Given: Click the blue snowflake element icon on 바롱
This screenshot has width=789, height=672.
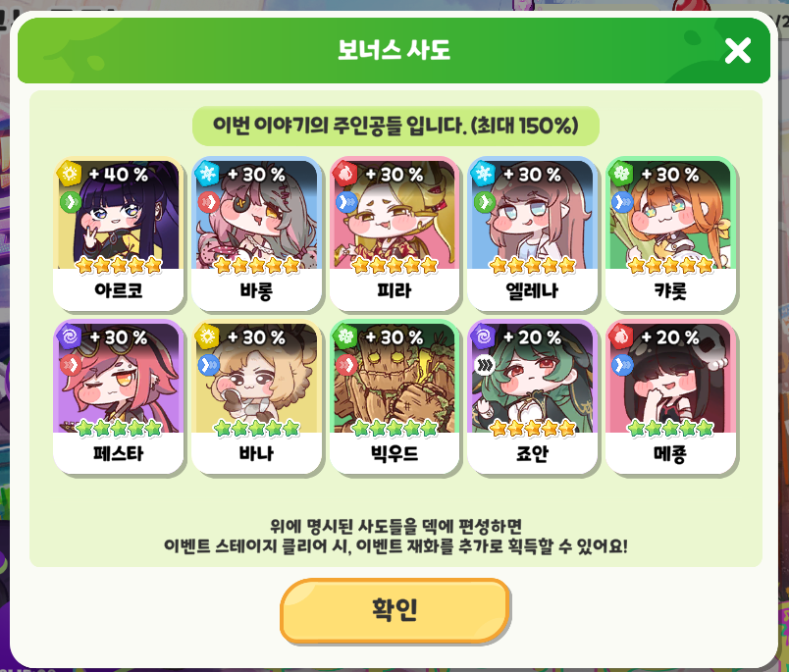Looking at the screenshot, I should [207, 174].
